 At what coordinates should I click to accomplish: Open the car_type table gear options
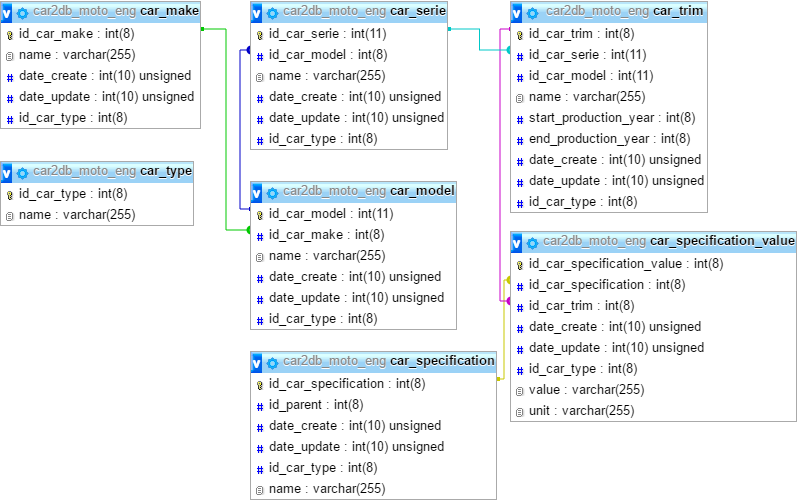[22, 173]
